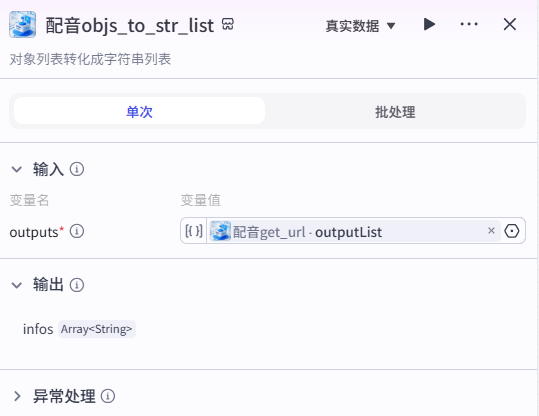Open the 真实数据 dropdown
Screen dimensions: 539x416
tap(360, 26)
